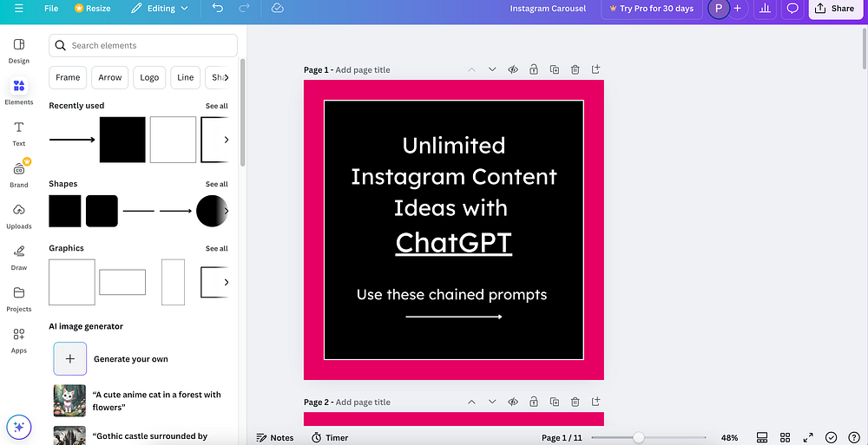Open the hamburger main menu
The height and width of the screenshot is (445, 868).
tap(19, 9)
